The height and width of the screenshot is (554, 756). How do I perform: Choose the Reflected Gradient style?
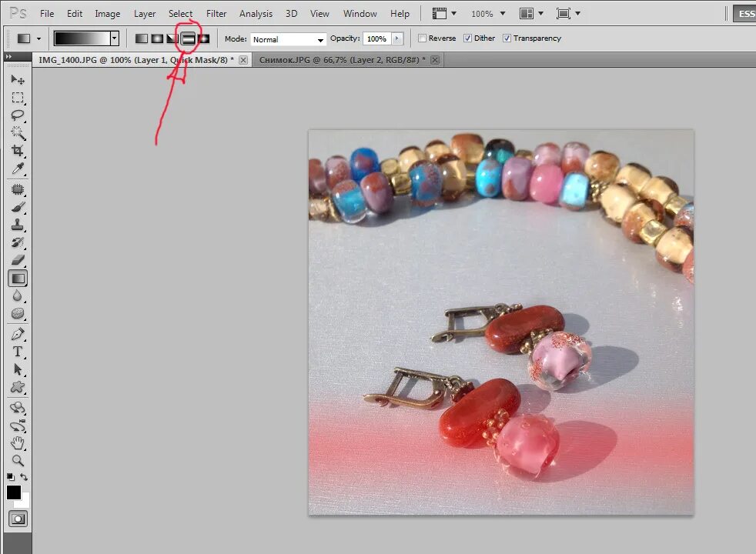point(188,38)
